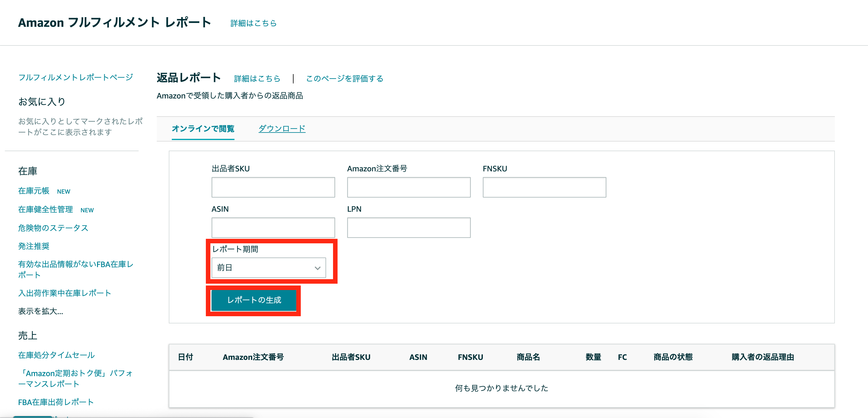Click the FNSKU table column header
The width and height of the screenshot is (868, 418).
470,357
